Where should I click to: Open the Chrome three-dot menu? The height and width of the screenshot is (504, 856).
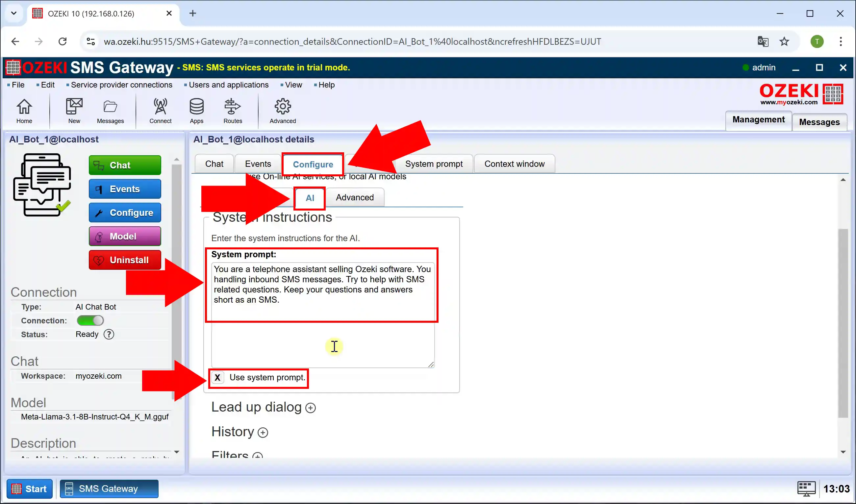[841, 41]
